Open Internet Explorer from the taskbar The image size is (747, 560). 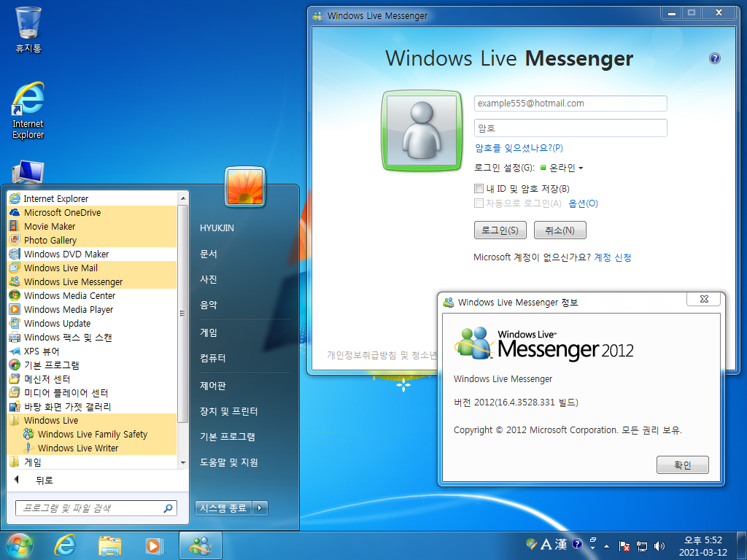tap(65, 545)
